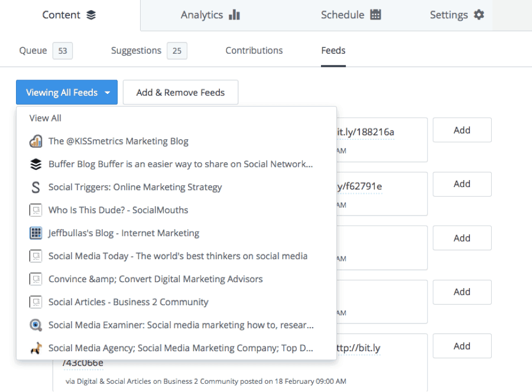532x392 pixels.
Task: Pick Who Is This Dude? - SocialMouths
Action: click(x=176, y=210)
